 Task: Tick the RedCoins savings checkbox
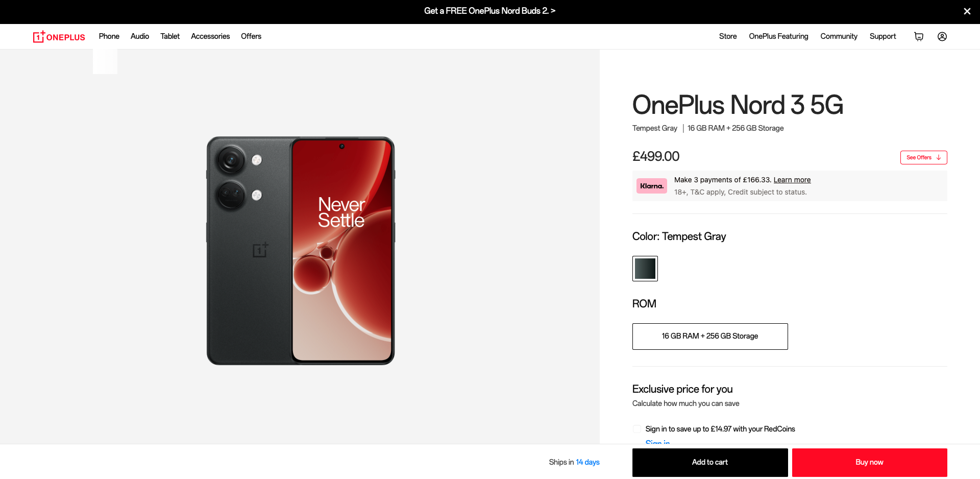click(x=637, y=429)
